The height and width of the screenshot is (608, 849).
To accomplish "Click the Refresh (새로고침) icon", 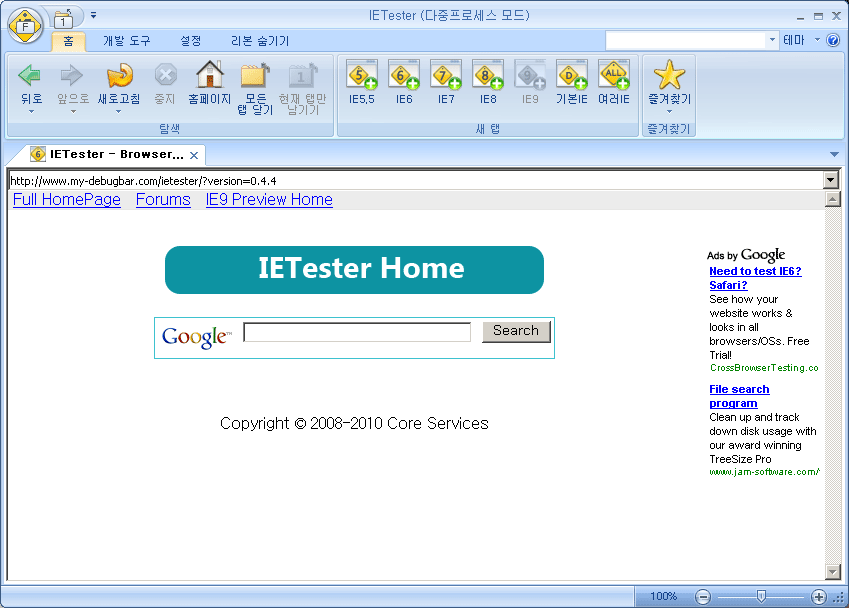I will click(x=118, y=76).
